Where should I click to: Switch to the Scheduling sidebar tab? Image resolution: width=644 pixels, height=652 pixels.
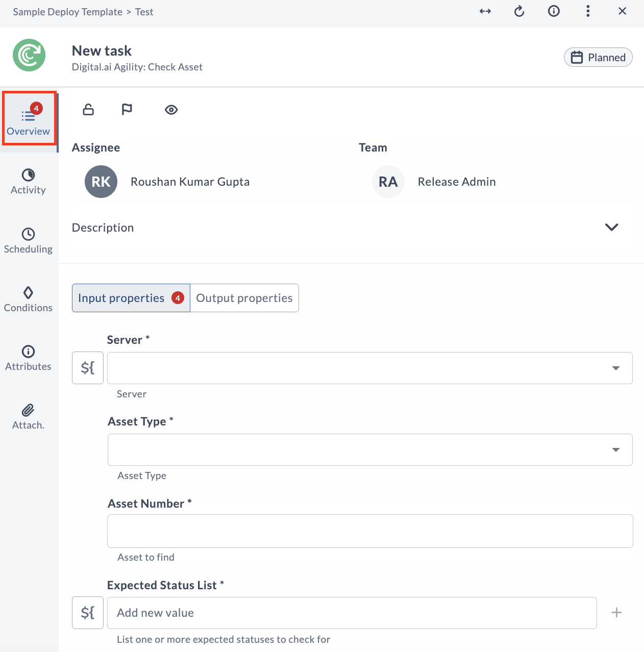pos(29,241)
